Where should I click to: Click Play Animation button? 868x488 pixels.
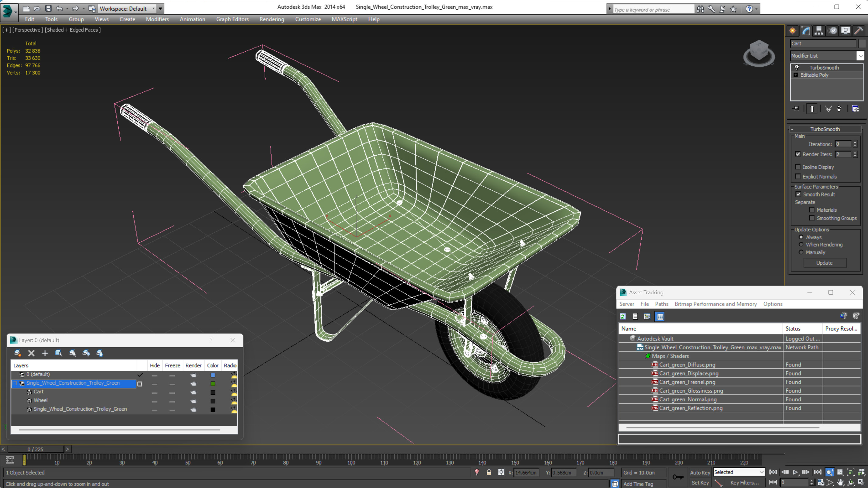click(795, 472)
